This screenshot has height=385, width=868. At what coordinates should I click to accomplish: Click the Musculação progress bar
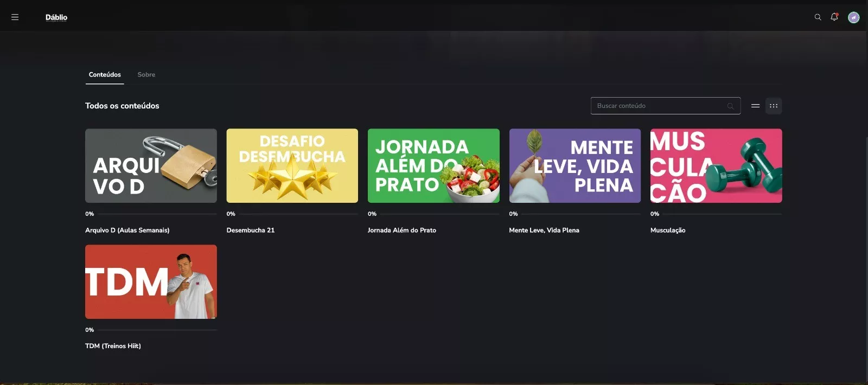(722, 214)
